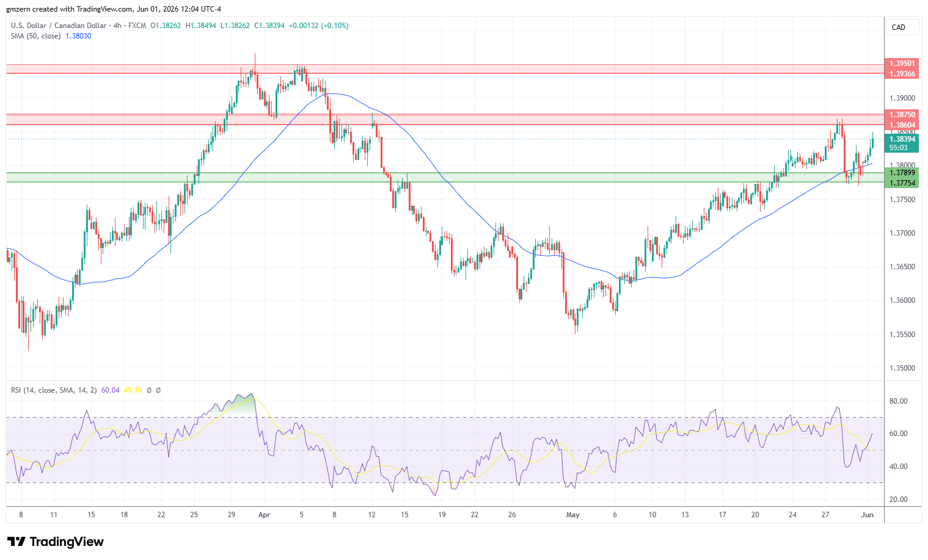Click the 1.35000 price axis tick
928x560 pixels.
[902, 368]
